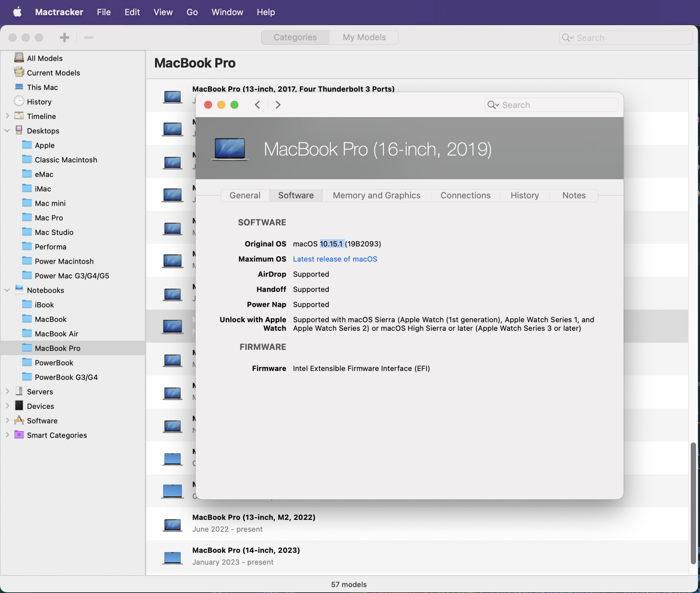Image resolution: width=700 pixels, height=593 pixels.
Task: Select the MacBook Air folder
Action: (x=56, y=334)
